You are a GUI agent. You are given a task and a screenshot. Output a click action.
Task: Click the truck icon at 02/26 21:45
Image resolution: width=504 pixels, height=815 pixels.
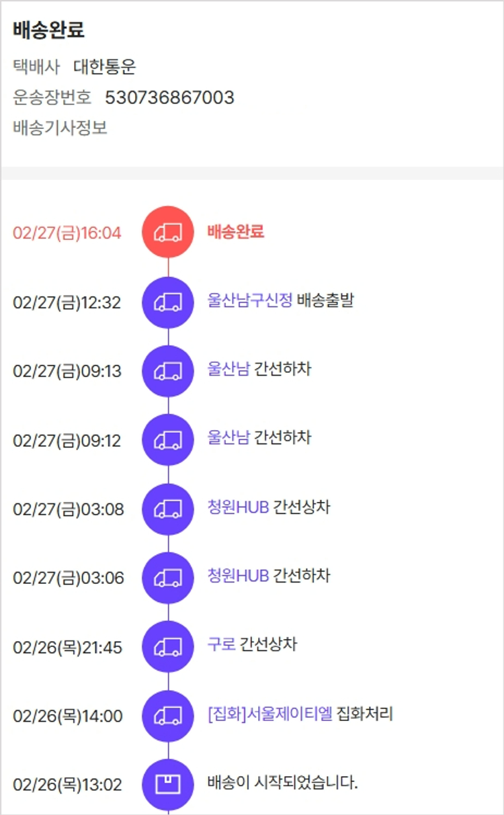coord(168,647)
